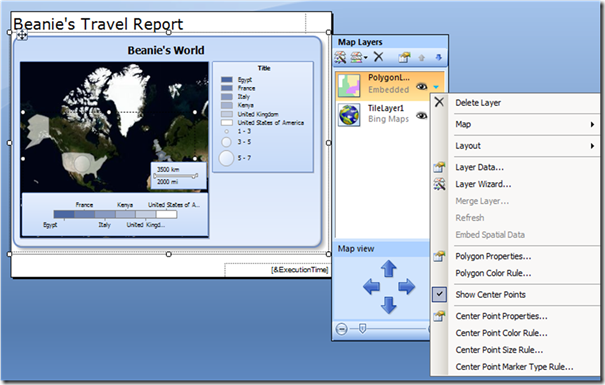Select the Beanie's World map title
Viewport: 605px width, 385px height.
[166, 50]
